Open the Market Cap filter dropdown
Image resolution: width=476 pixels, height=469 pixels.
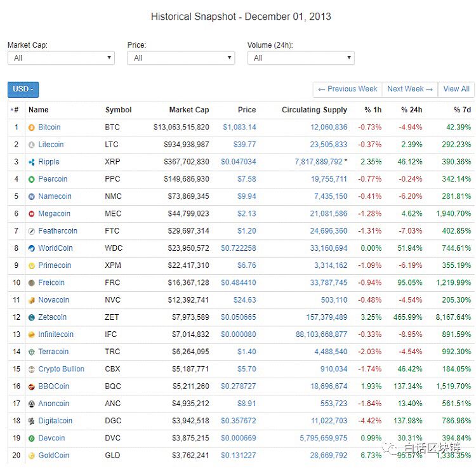[x=61, y=58]
